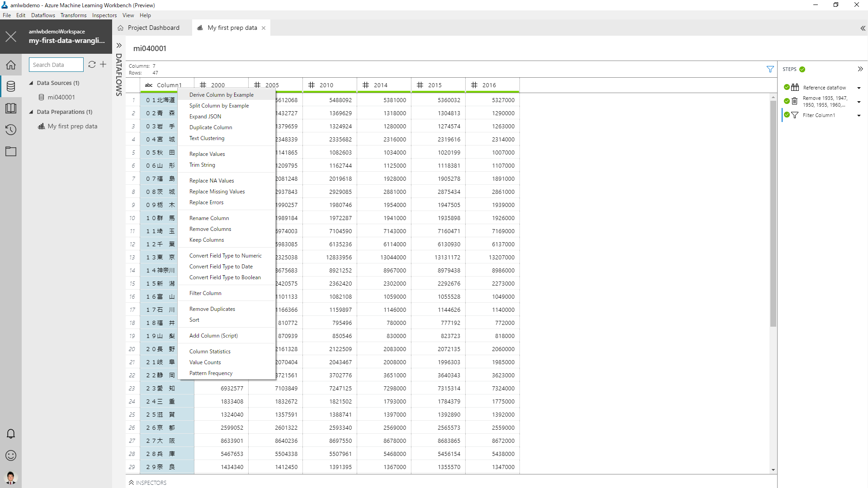The image size is (868, 488).
Task: Click the refresh data icon
Action: 92,65
